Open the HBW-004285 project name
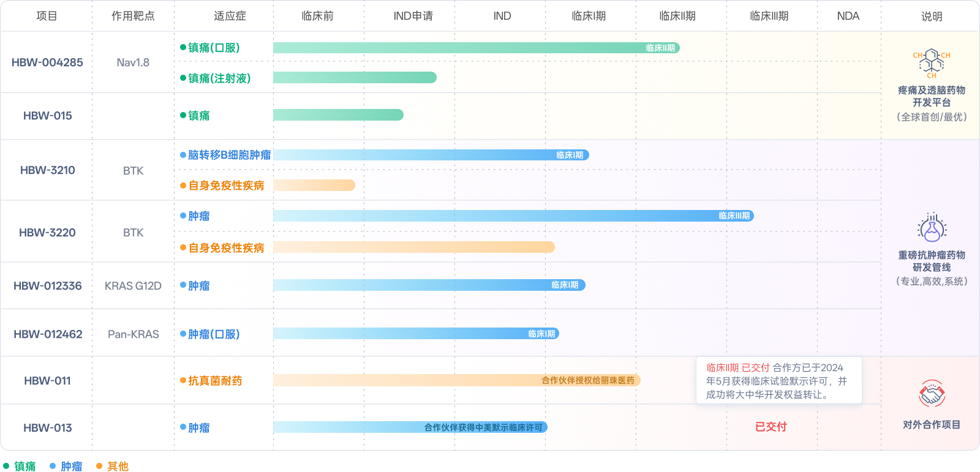The image size is (980, 472). [x=47, y=62]
